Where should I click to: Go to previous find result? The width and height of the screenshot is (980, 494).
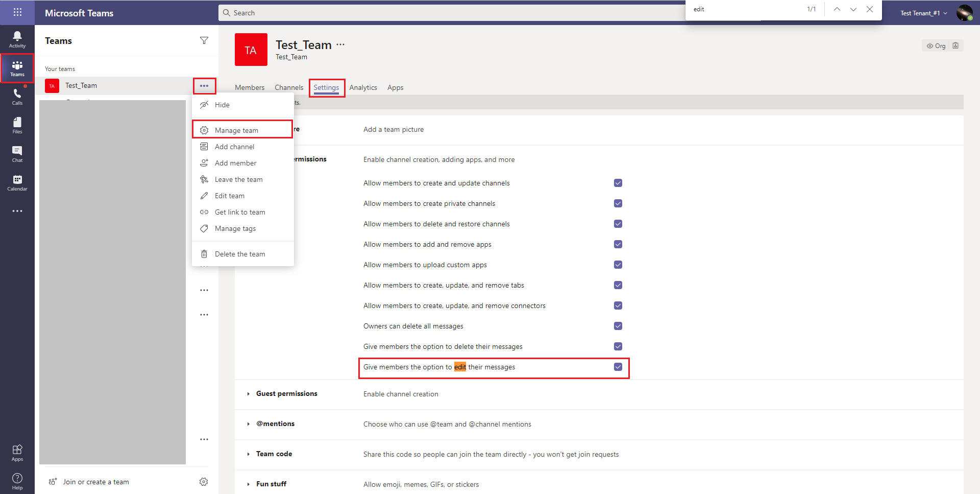click(x=837, y=9)
